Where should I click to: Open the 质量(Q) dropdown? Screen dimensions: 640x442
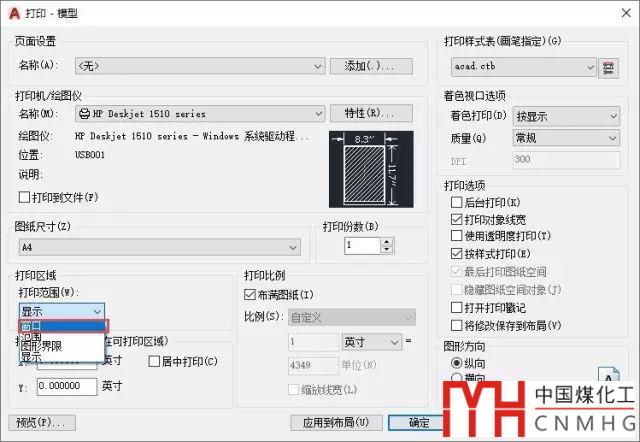(566, 138)
